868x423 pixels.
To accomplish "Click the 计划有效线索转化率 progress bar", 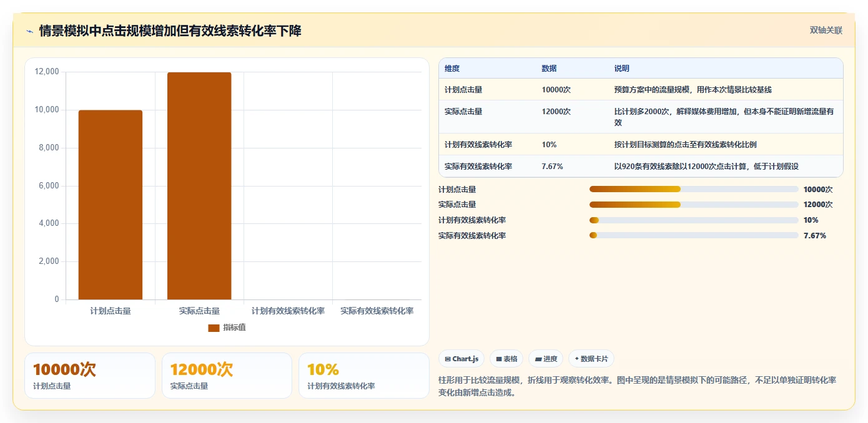I will point(694,220).
